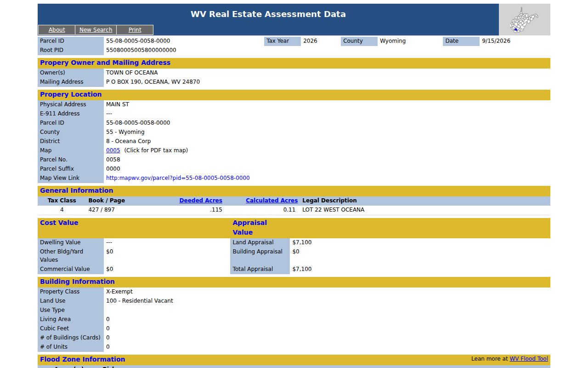Open tax map 0005 PDF link
The height and width of the screenshot is (368, 588).
tap(113, 150)
